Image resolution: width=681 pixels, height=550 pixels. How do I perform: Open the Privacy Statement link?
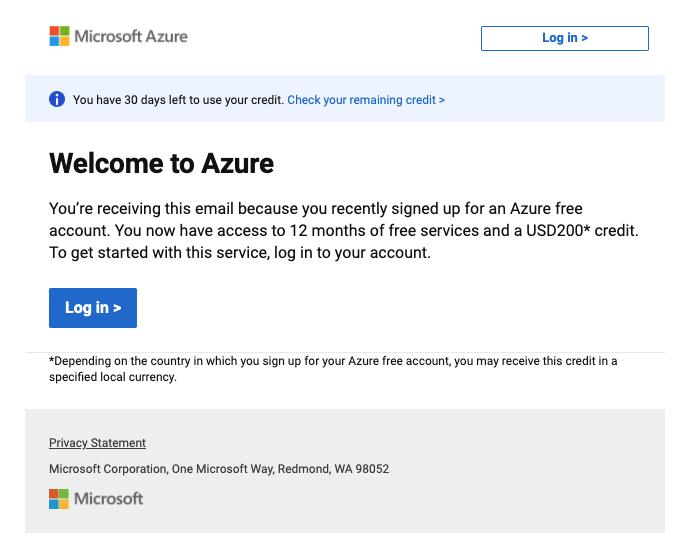97,443
